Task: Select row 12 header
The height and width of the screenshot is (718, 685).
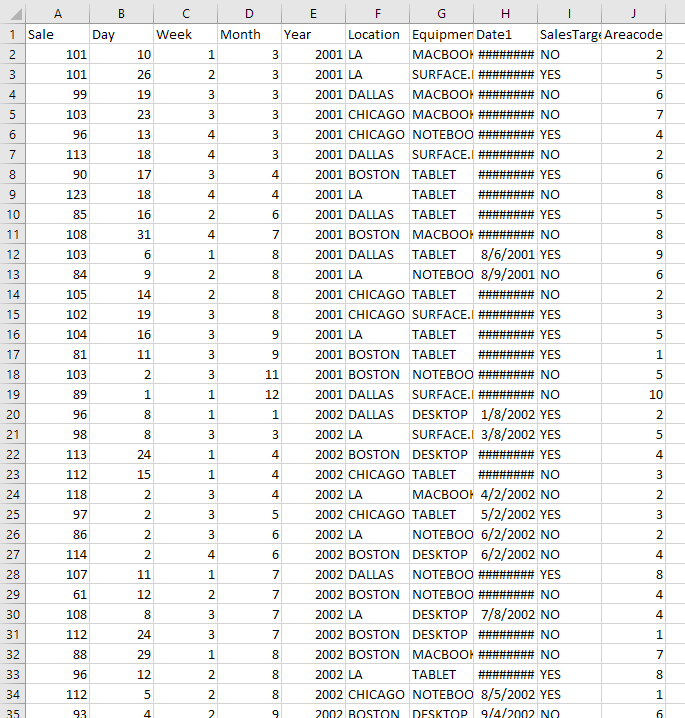Action: (x=12, y=255)
